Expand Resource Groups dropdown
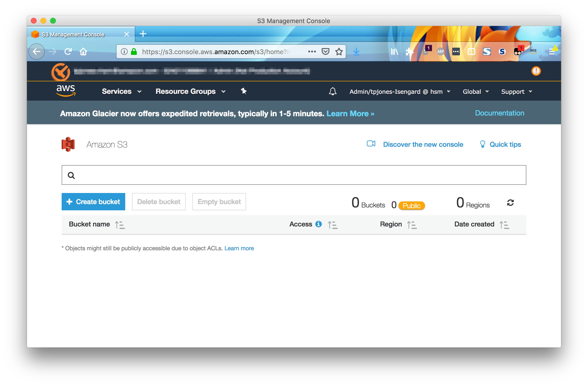This screenshot has width=588, height=386. click(x=190, y=91)
